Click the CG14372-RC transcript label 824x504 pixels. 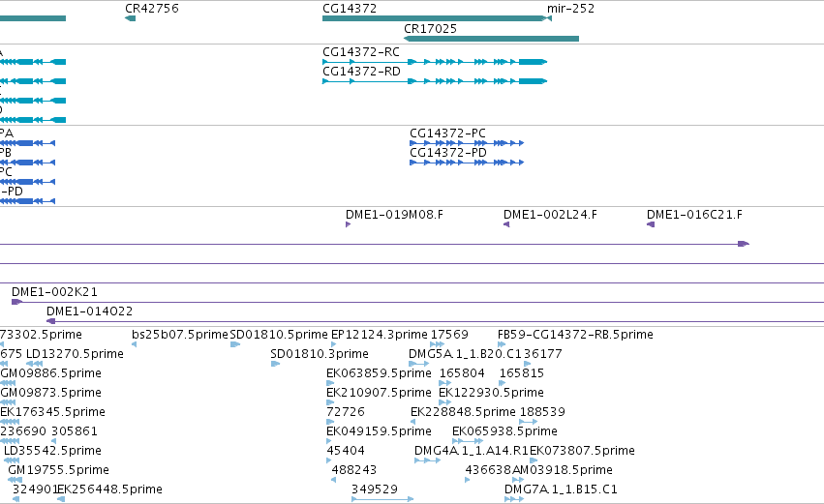(x=361, y=52)
